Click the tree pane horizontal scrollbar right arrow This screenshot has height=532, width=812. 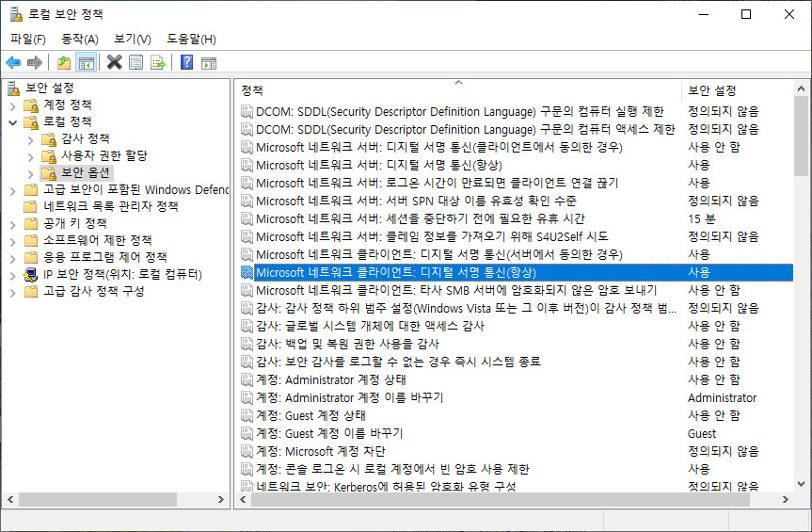[x=221, y=499]
